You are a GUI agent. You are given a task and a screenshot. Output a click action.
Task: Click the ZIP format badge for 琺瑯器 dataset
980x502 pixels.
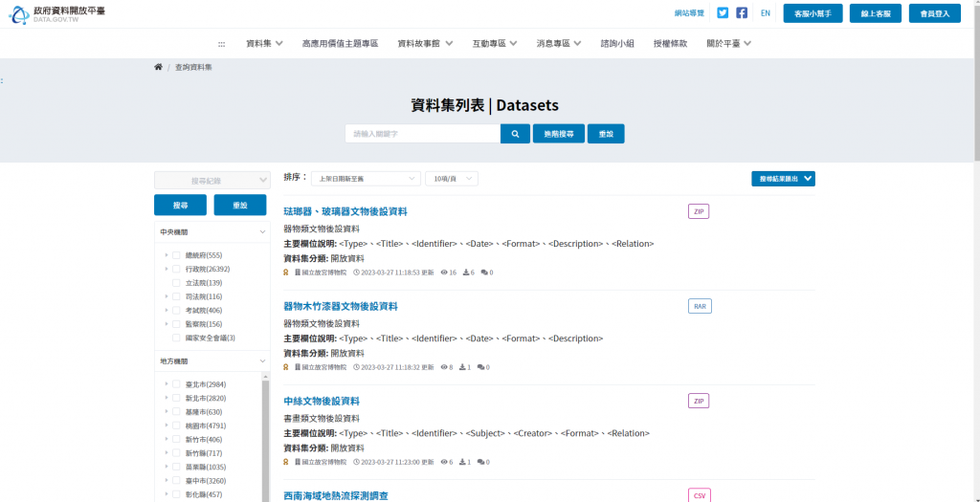coord(699,211)
